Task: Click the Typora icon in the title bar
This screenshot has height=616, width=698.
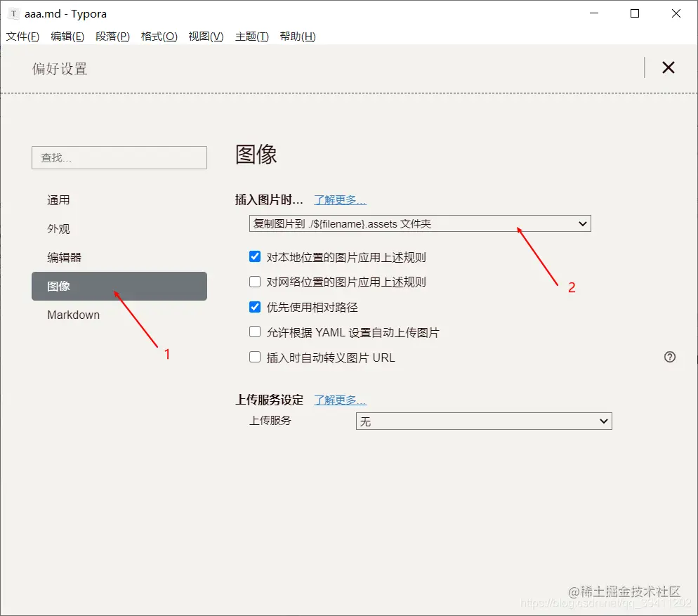Action: point(13,13)
